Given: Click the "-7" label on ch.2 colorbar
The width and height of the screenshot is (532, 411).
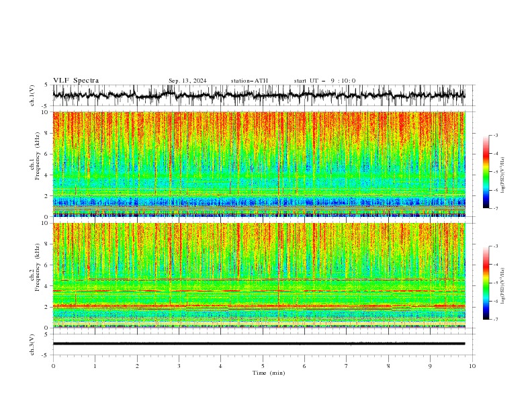Looking at the screenshot, I should (495, 320).
